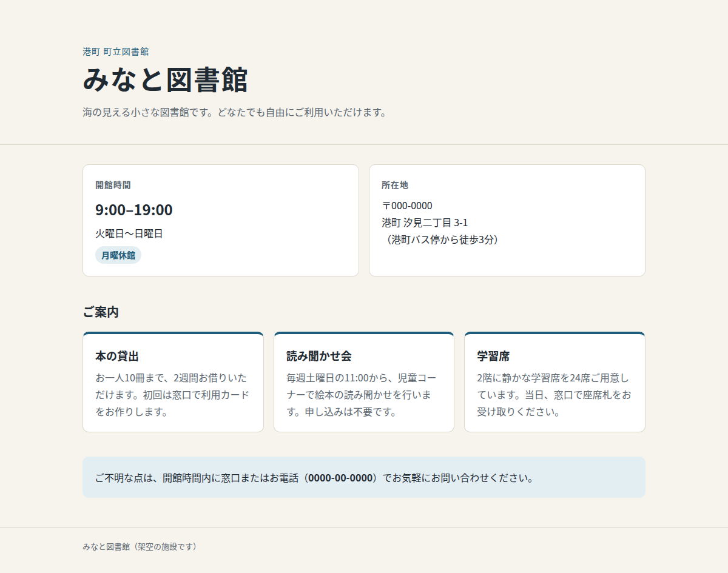
Task: Click the 開館時間 card label
Action: [x=113, y=185]
